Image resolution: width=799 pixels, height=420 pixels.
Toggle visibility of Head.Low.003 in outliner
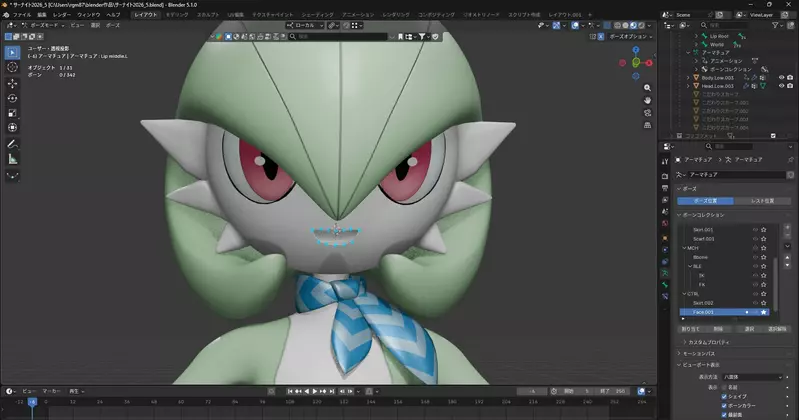click(781, 86)
